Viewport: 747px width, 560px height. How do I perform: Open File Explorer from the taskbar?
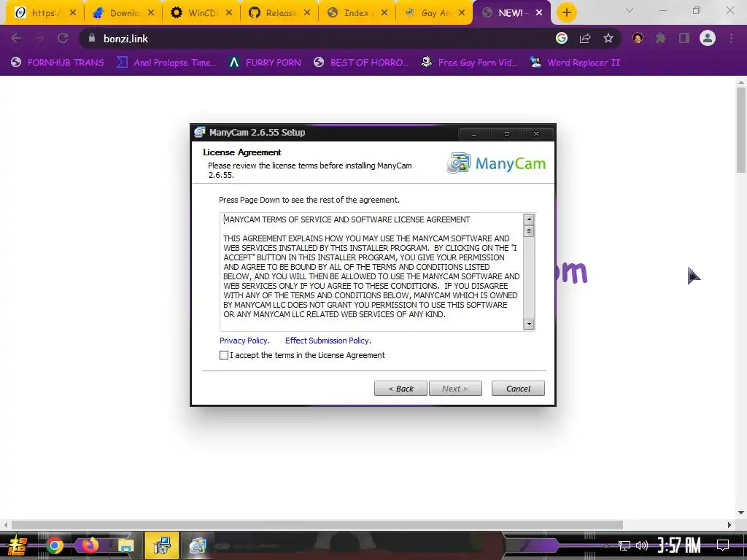[x=125, y=545]
